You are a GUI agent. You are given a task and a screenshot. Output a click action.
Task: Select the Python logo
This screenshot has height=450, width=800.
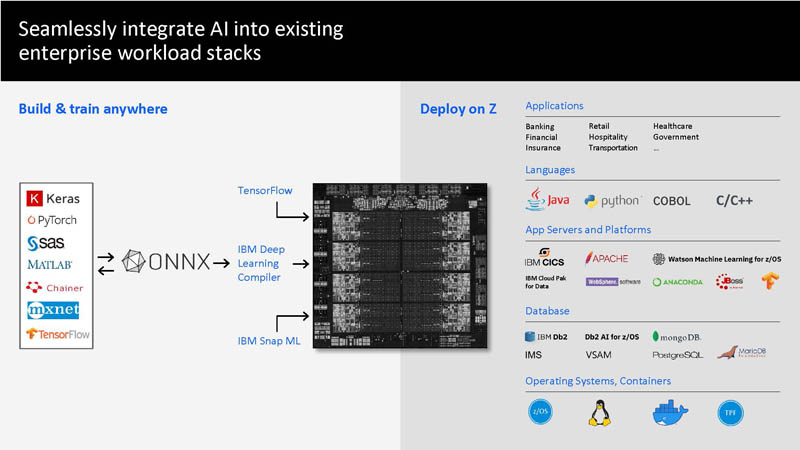click(612, 201)
